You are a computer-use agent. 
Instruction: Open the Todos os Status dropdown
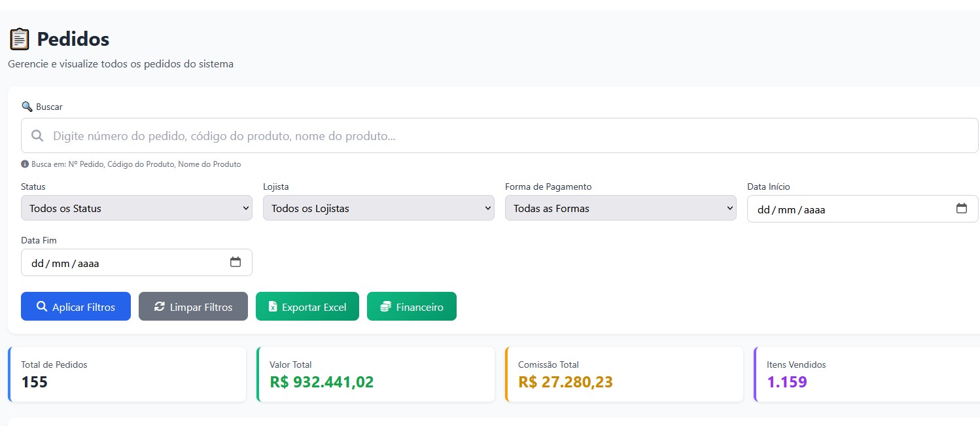(136, 208)
